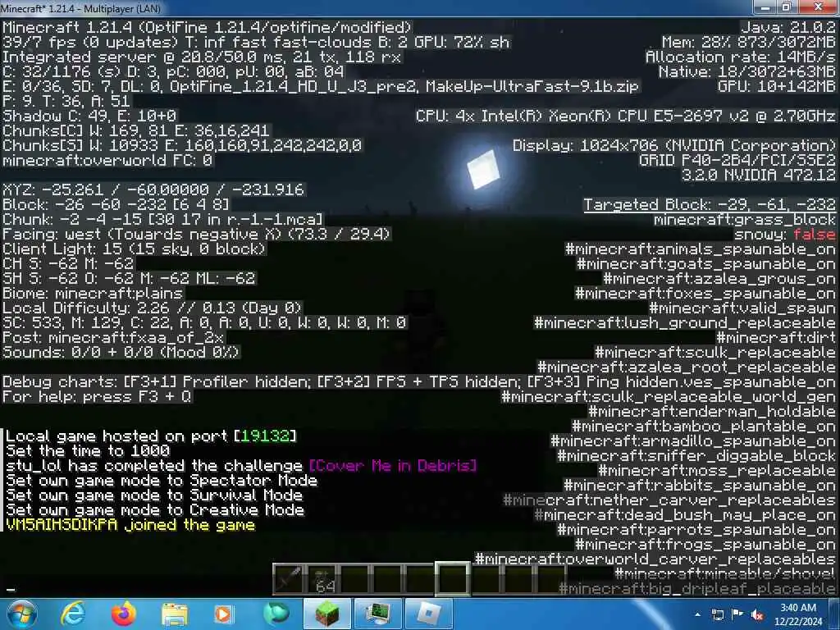Image resolution: width=840 pixels, height=630 pixels.
Task: Open the round green app icon next to Media Player
Action: tap(276, 614)
